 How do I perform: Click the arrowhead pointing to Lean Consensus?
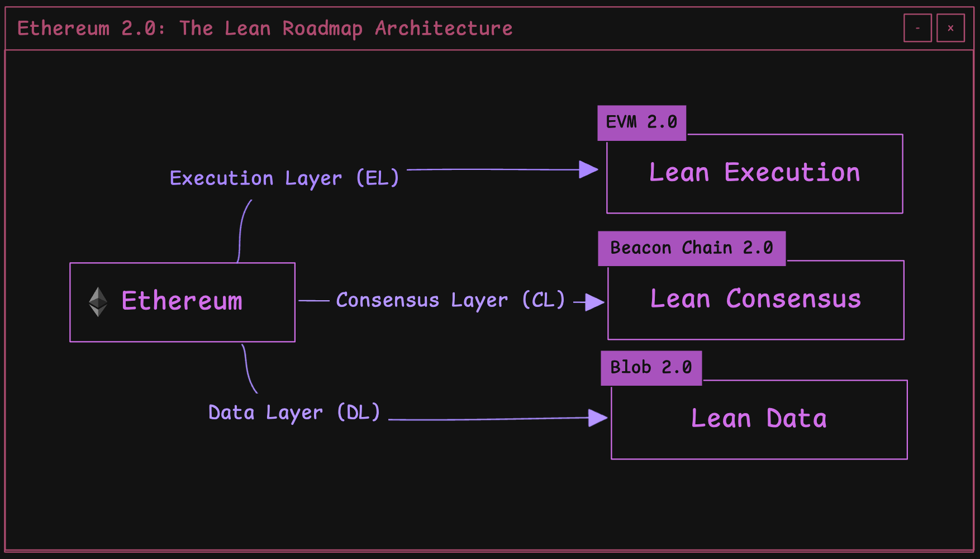pos(594,302)
